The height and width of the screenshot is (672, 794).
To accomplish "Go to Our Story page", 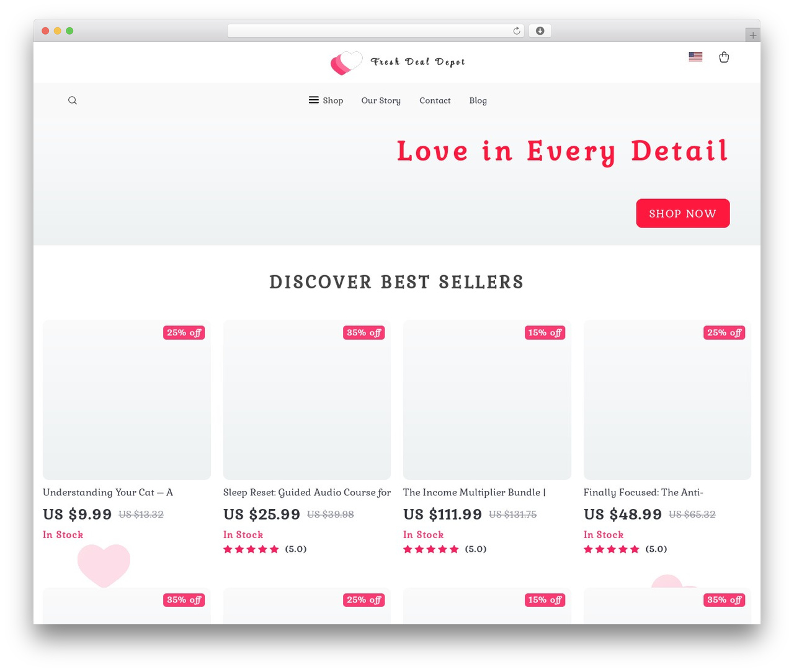I will (x=381, y=100).
